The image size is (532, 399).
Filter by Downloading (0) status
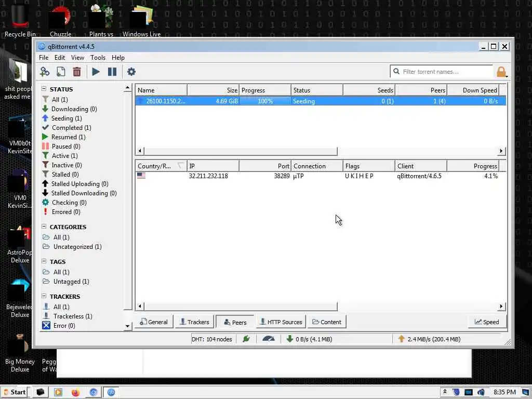(70, 109)
